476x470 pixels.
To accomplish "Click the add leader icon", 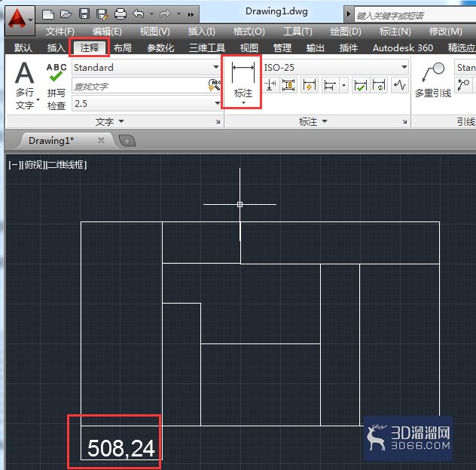I will pos(463,84).
